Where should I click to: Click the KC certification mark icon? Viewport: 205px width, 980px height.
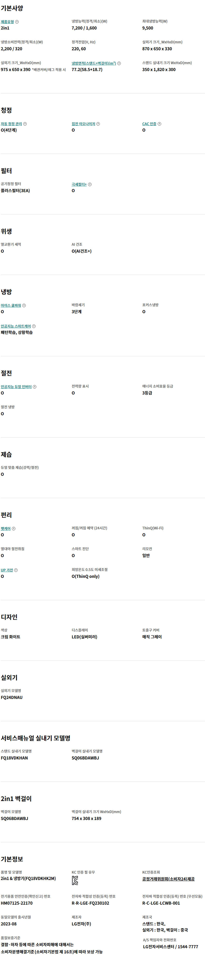pyautogui.click(x=75, y=880)
